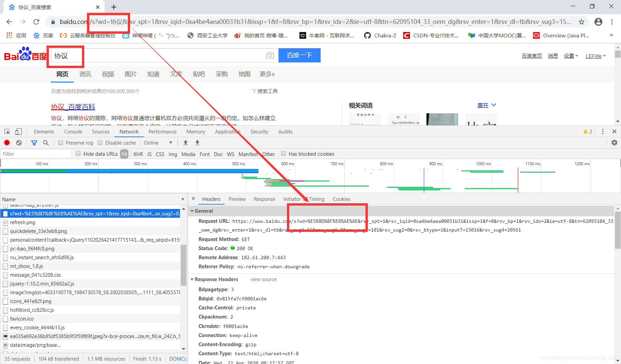Open the Preview tab of the request
This screenshot has width=621, height=364.
(x=237, y=199)
